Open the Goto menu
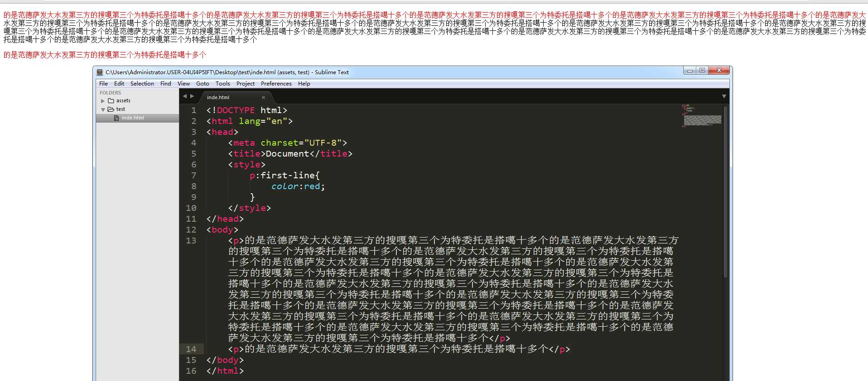 [x=203, y=84]
